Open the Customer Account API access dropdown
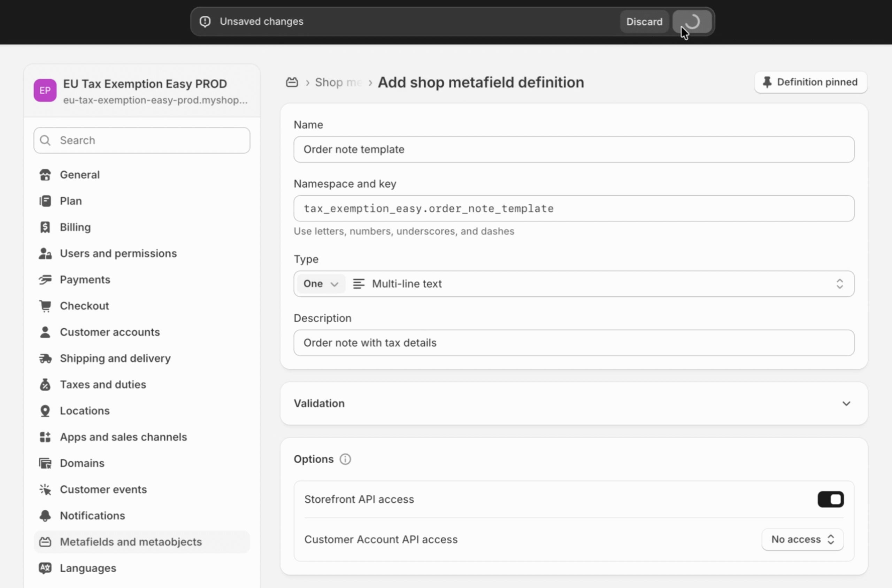Screen dimensions: 892x588 pos(802,539)
